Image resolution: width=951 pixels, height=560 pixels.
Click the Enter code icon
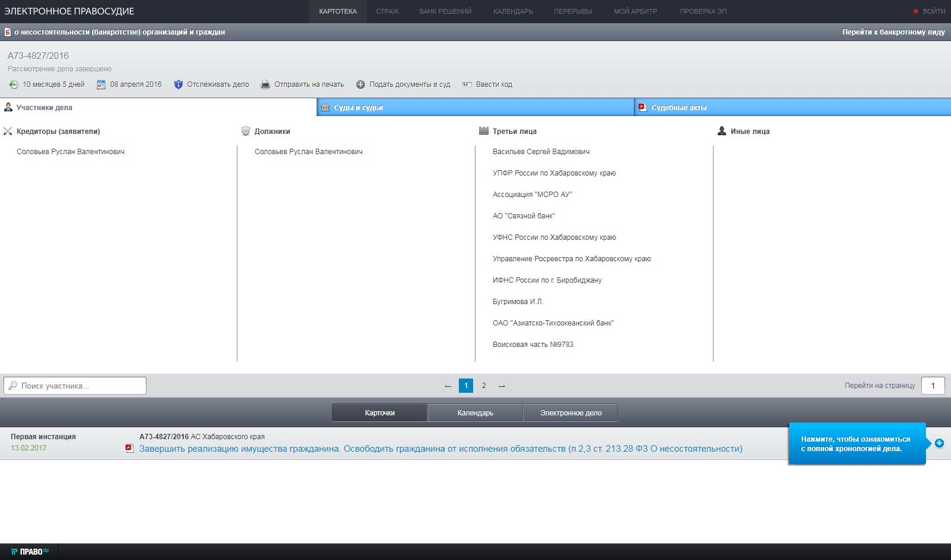(467, 85)
